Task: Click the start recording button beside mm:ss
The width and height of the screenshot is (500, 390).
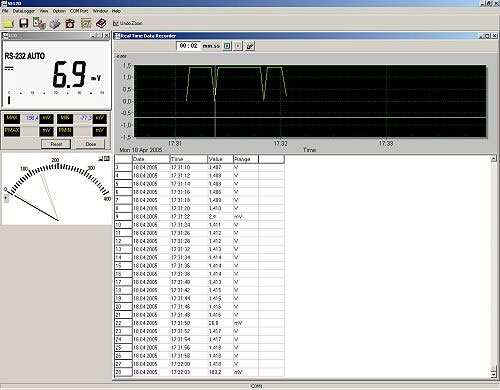Action: (x=227, y=46)
